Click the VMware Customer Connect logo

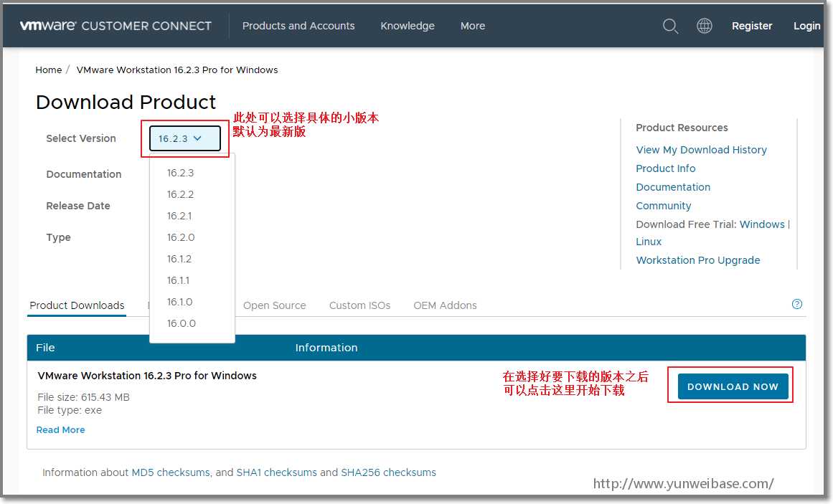[116, 26]
